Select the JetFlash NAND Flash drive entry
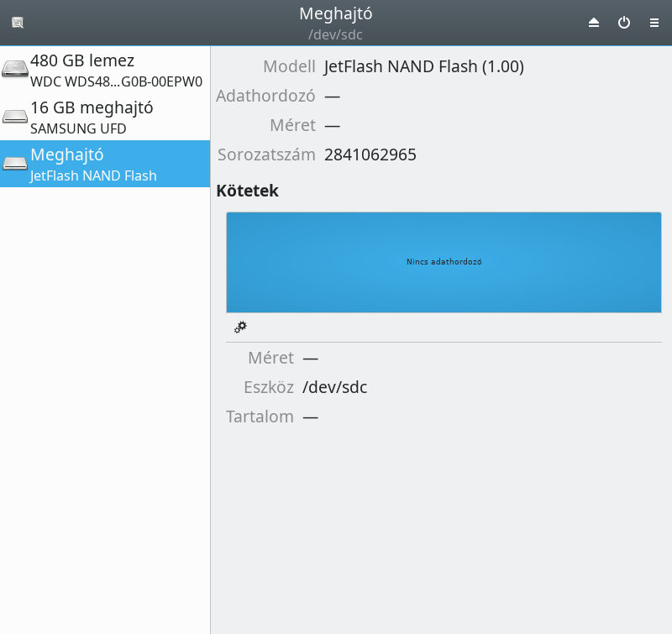Viewport: 672px width, 634px height. (105, 164)
